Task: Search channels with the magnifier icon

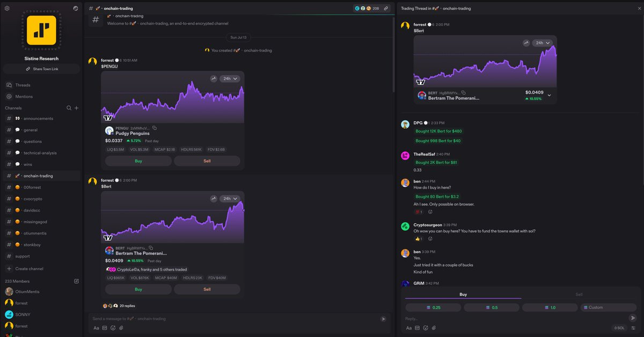Action: pos(69,108)
